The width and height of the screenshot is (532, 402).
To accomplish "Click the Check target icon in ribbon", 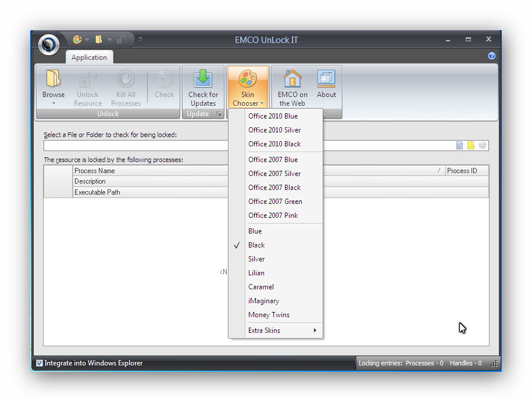I will (164, 78).
